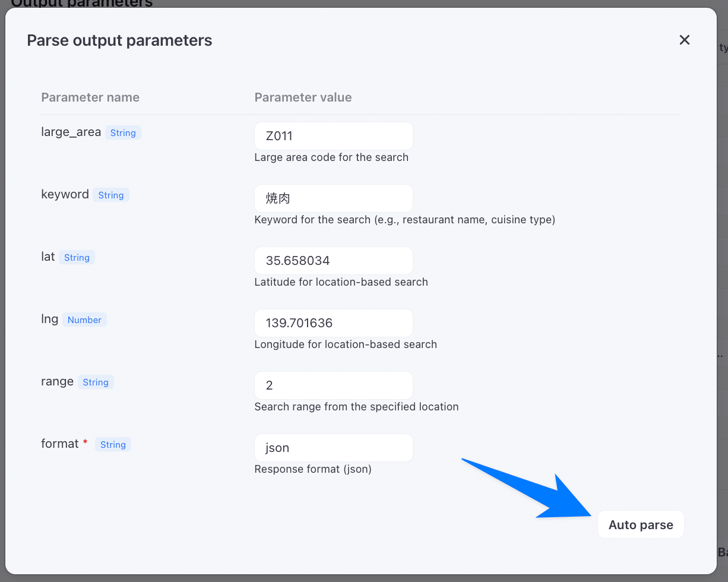Click the String badge next to large_area

click(123, 133)
